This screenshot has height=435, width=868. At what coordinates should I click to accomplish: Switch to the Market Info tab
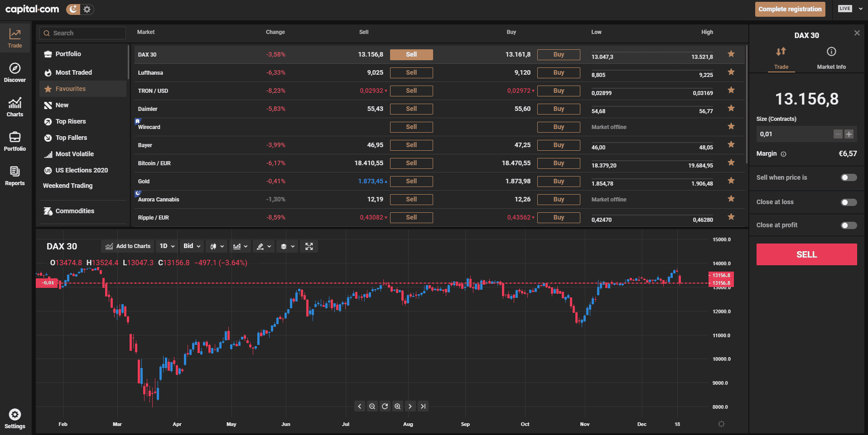pos(831,58)
